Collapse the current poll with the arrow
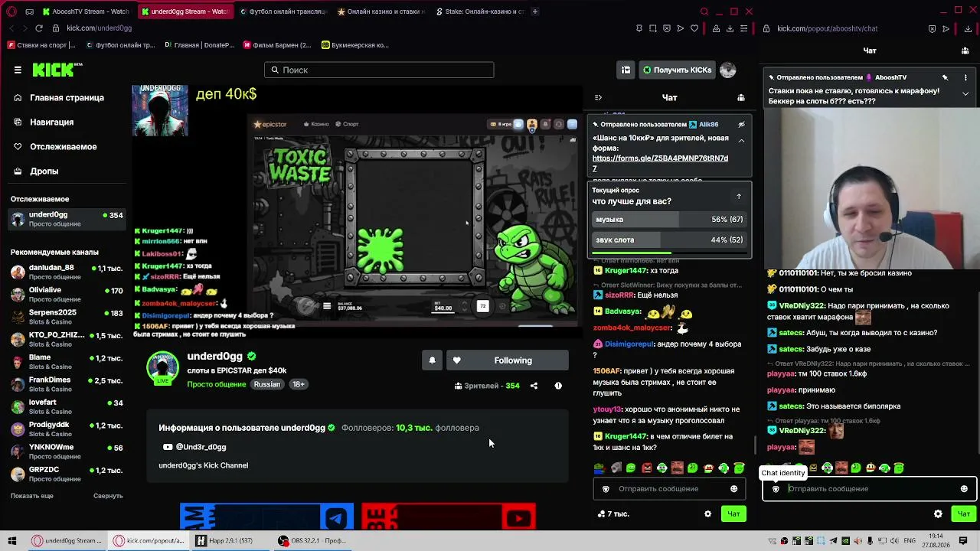Image resolution: width=980 pixels, height=551 pixels. (x=739, y=197)
